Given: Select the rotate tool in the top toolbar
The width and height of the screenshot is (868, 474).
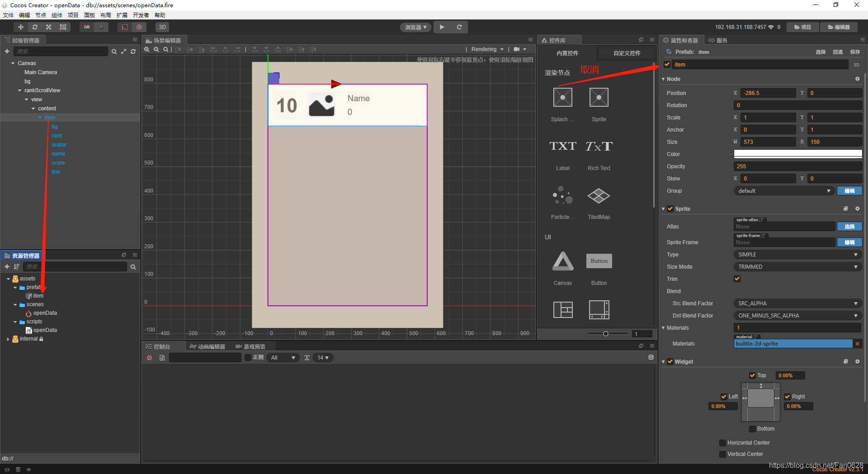Looking at the screenshot, I should point(35,27).
